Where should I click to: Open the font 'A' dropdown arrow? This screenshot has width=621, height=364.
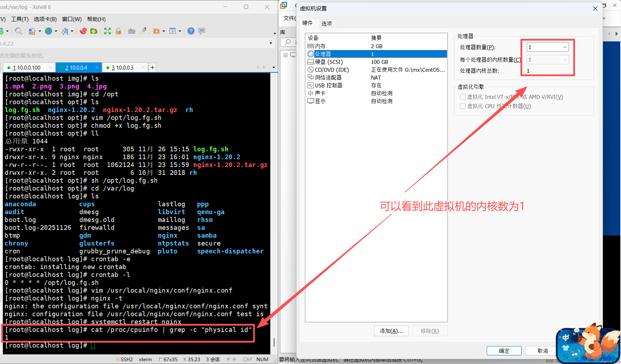pos(72,31)
